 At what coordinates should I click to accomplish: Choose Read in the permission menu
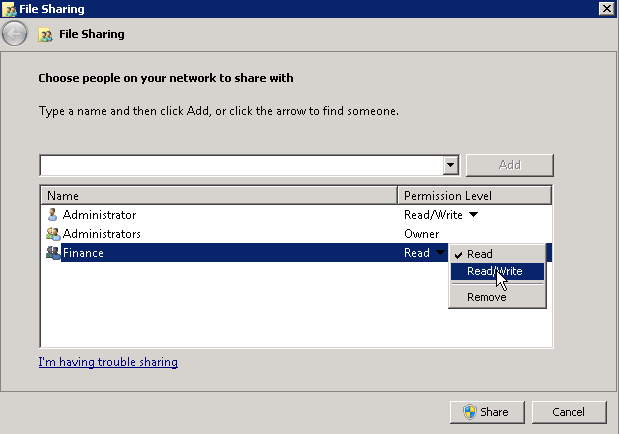pos(497,254)
